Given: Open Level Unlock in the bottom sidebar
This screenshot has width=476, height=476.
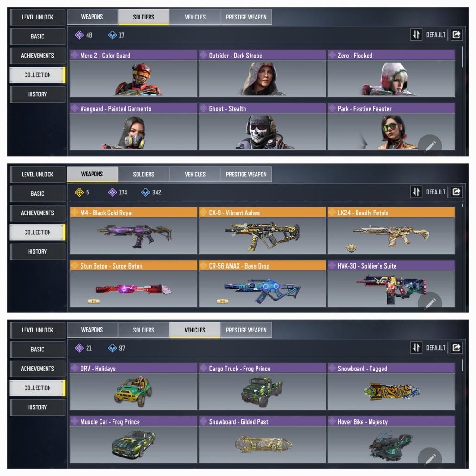Looking at the screenshot, I should (x=38, y=330).
